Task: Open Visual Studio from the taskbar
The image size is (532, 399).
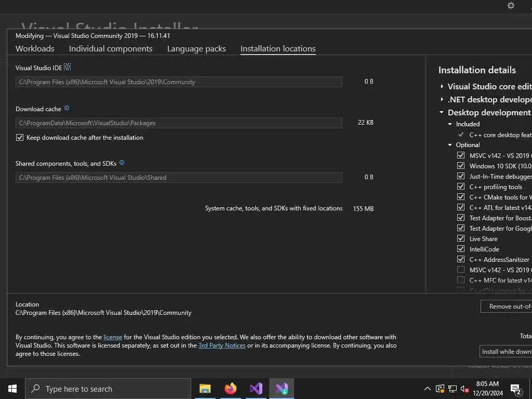Action: tap(256, 389)
